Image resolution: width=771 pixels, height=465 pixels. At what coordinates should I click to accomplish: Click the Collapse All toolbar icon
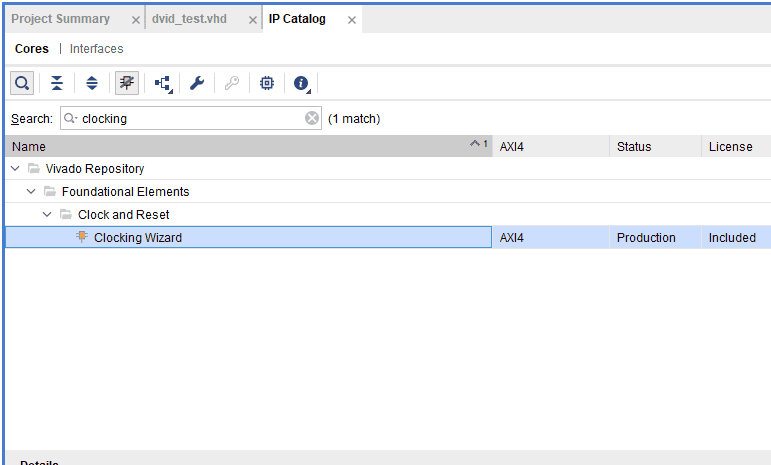pos(57,84)
